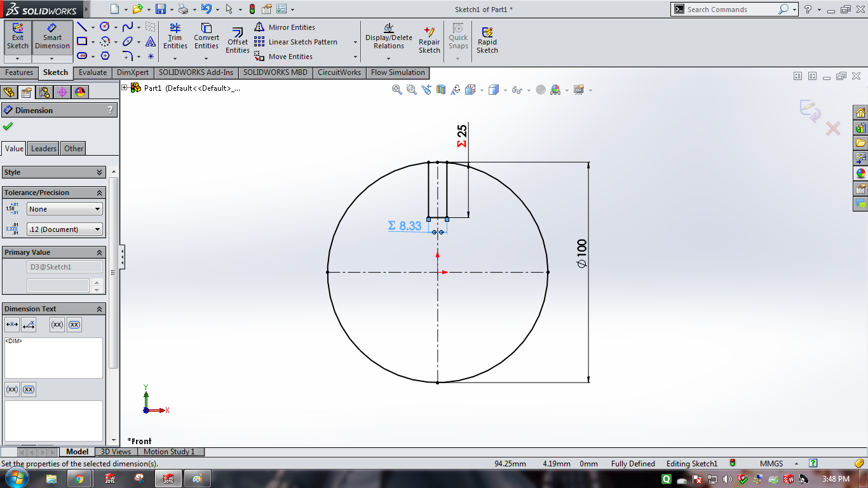Open Display/Delete Relations
Screen dimensions: 868x488
pos(389,37)
